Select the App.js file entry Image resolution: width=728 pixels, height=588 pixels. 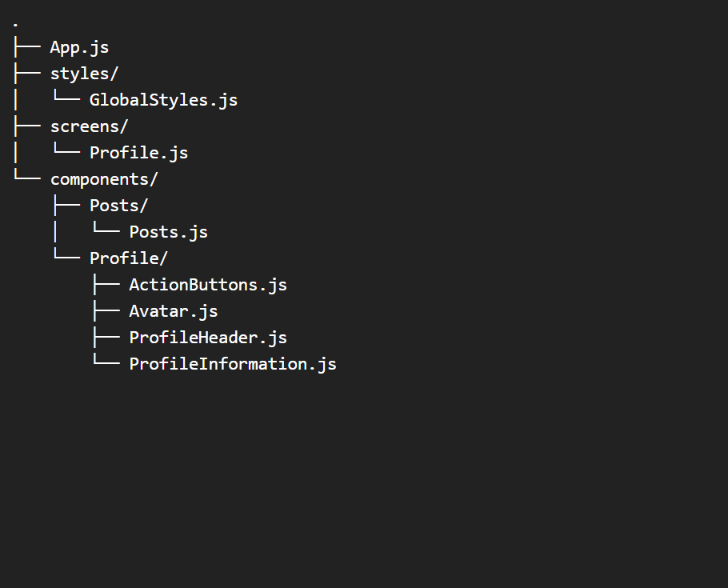pyautogui.click(x=79, y=47)
